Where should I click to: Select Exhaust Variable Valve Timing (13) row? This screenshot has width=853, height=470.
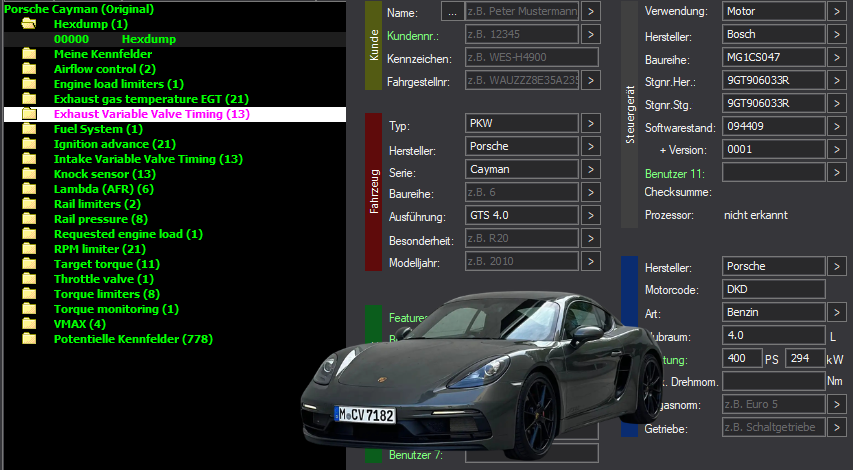[x=174, y=114]
